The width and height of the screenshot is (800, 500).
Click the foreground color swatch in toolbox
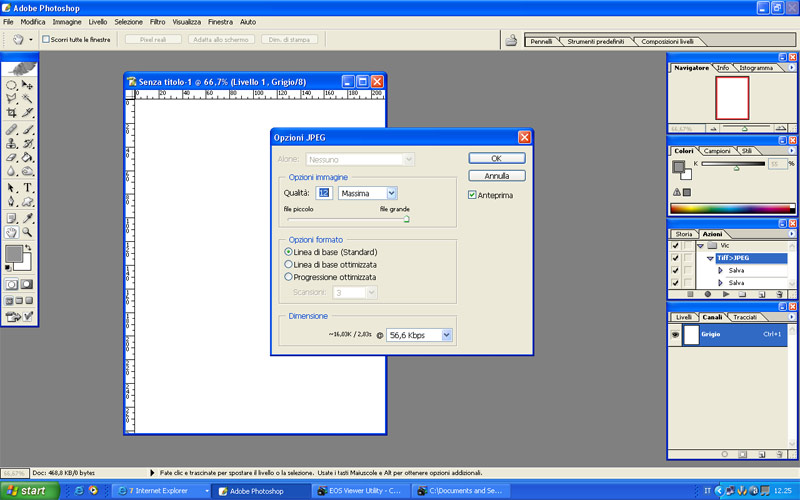coord(14,253)
